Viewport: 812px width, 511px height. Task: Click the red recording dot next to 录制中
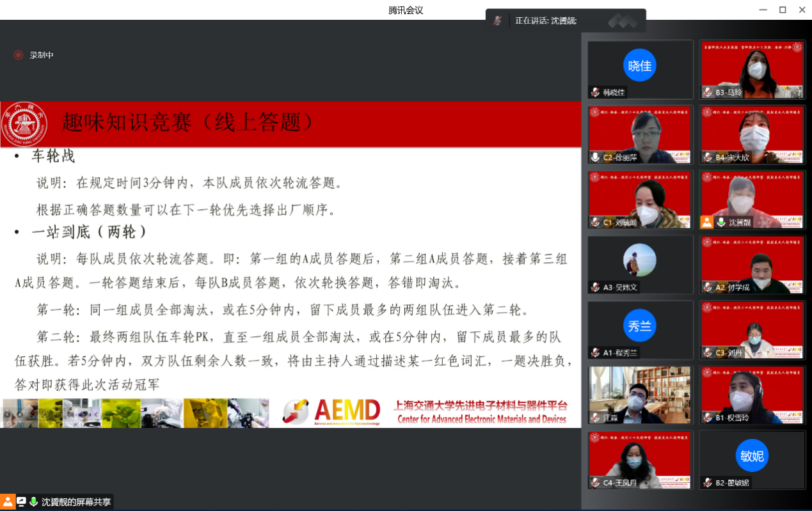click(18, 54)
